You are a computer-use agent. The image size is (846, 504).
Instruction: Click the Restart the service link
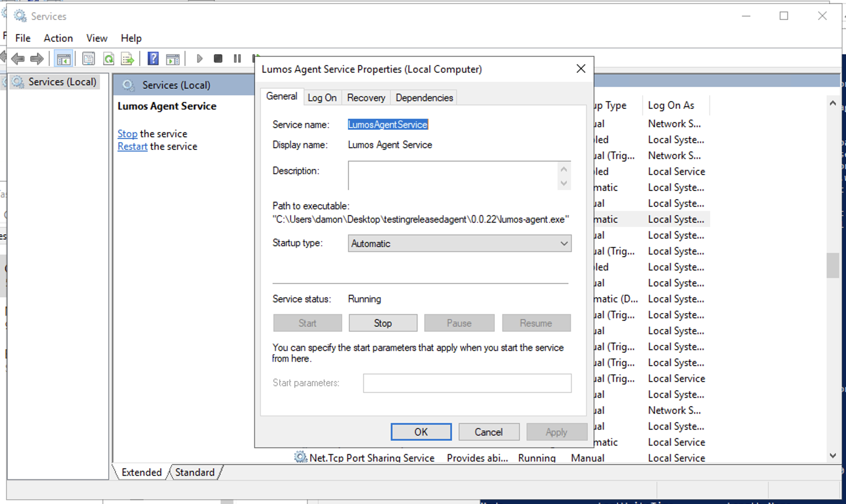pos(132,146)
